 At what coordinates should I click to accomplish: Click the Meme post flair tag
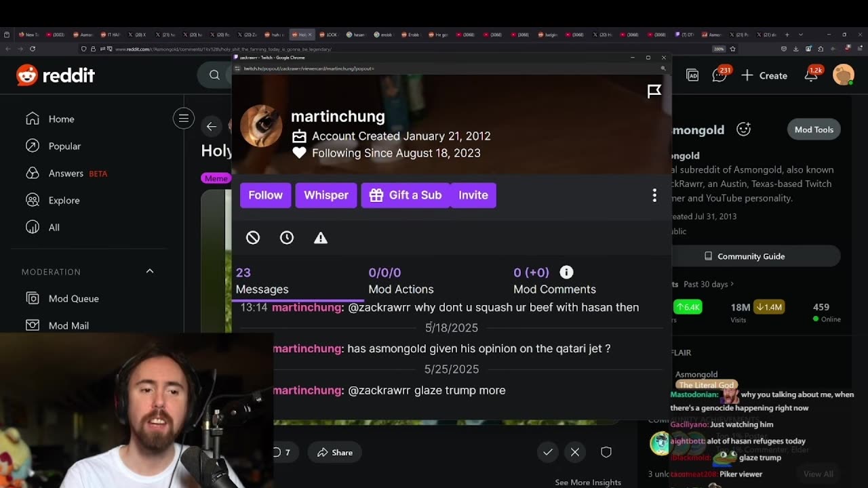216,178
